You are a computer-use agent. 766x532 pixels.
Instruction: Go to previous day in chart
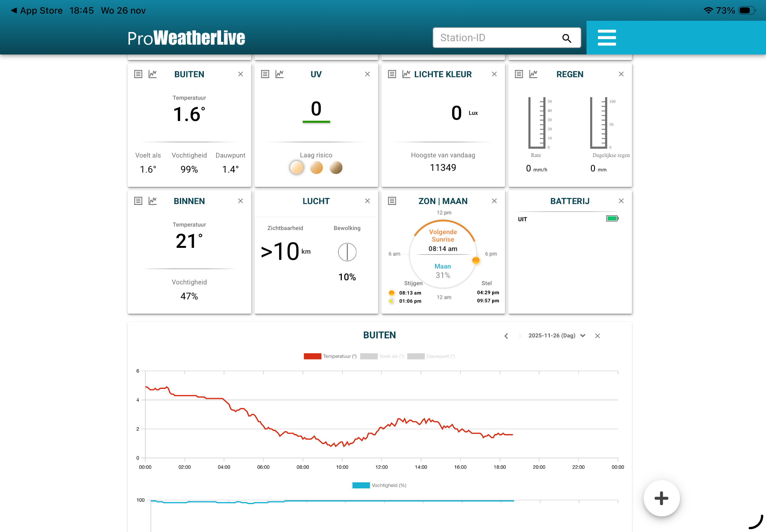[x=506, y=336]
